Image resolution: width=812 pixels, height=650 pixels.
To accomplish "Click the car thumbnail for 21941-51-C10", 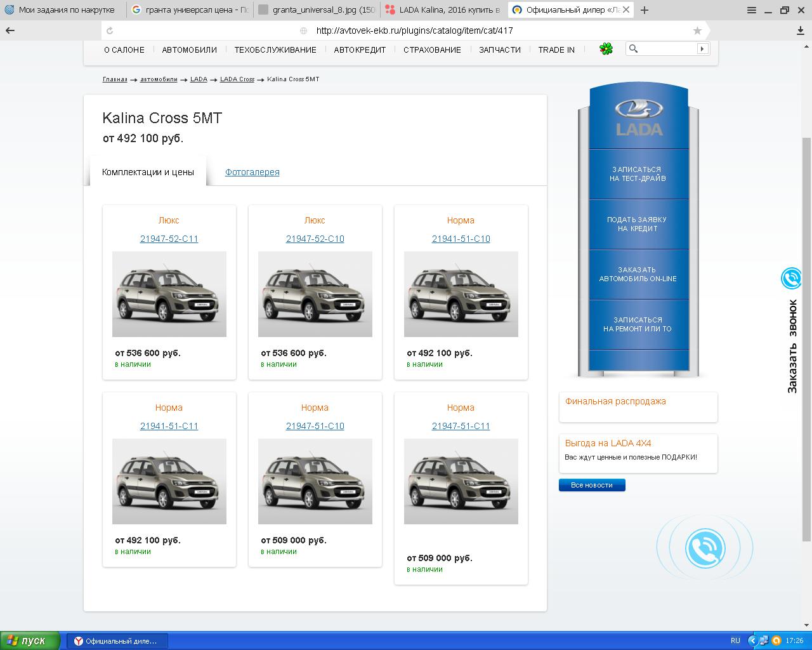I will (461, 294).
